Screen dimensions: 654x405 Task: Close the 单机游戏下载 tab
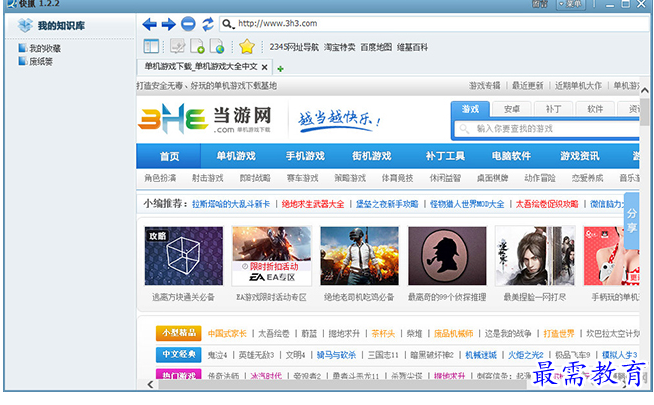(264, 67)
